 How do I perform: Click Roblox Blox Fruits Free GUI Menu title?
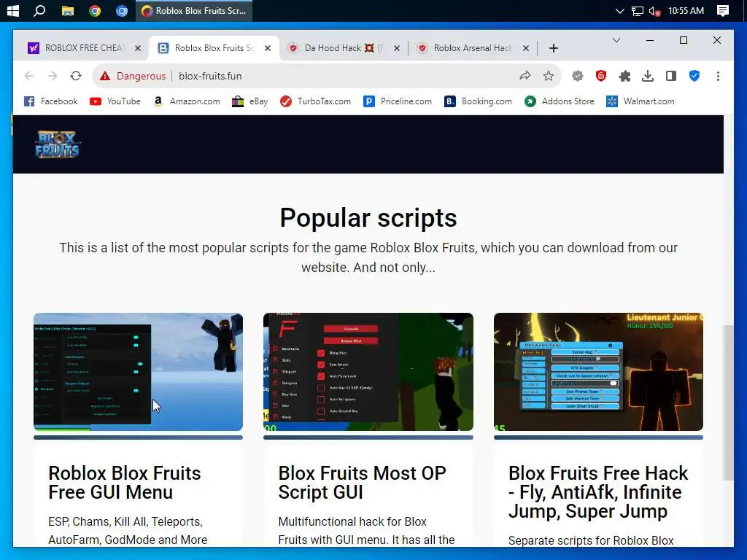[124, 483]
